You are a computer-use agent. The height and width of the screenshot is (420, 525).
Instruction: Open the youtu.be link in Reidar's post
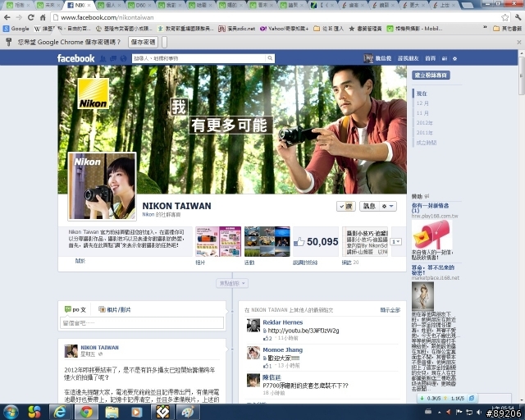(304, 331)
